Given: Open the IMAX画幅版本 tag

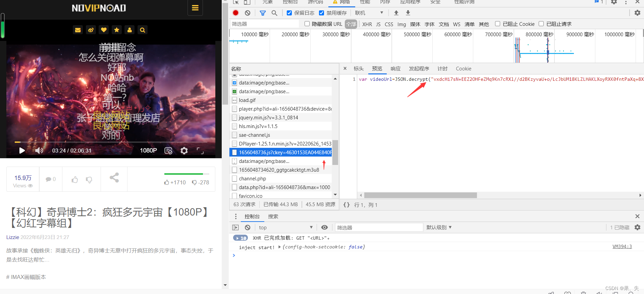Looking at the screenshot, I should 26,277.
